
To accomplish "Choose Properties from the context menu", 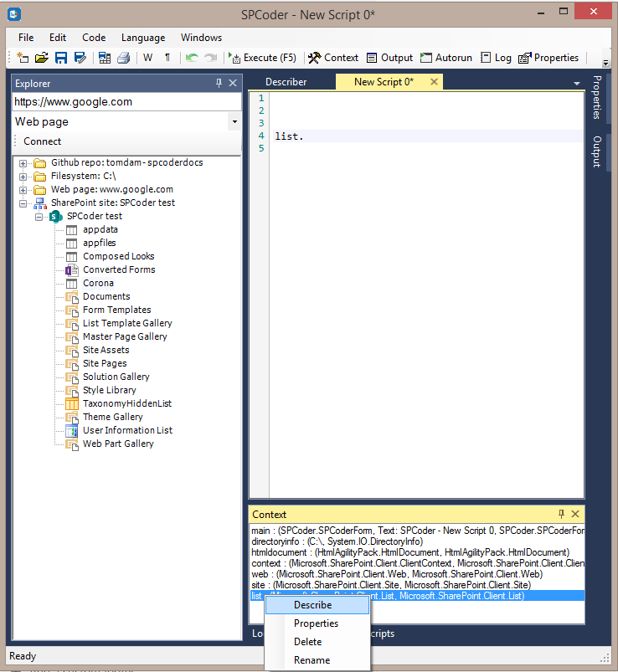I will [x=317, y=623].
